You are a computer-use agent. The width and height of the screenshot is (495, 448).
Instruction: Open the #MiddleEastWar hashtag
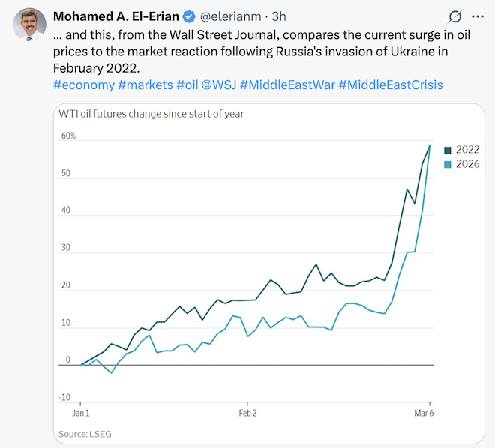(287, 85)
